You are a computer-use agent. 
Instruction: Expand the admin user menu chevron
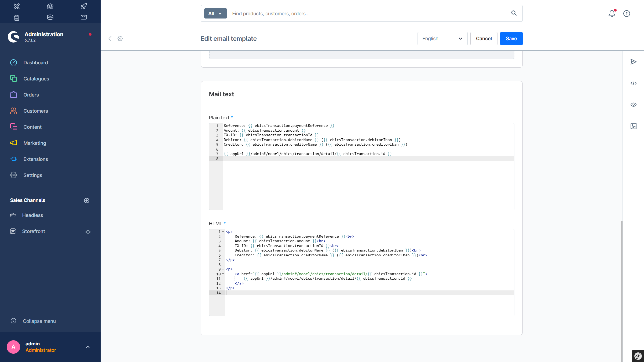pyautogui.click(x=88, y=347)
